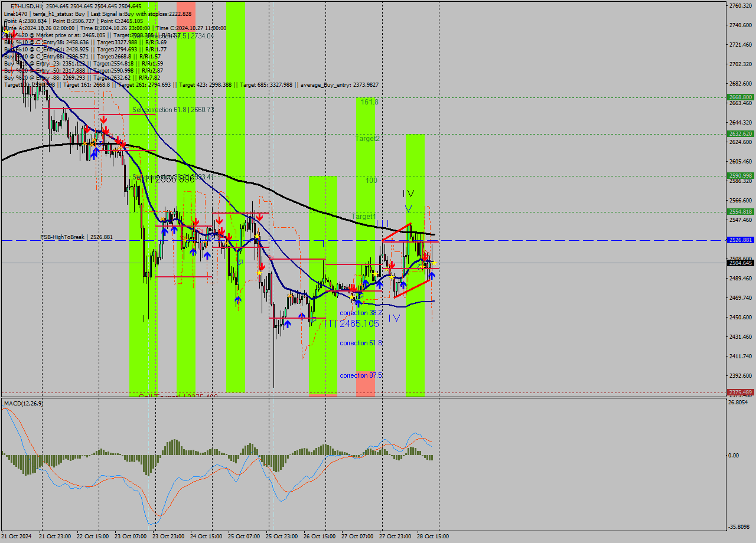Click the '27 Oct 23:00' time label
The height and width of the screenshot is (543, 756).
tap(395, 537)
